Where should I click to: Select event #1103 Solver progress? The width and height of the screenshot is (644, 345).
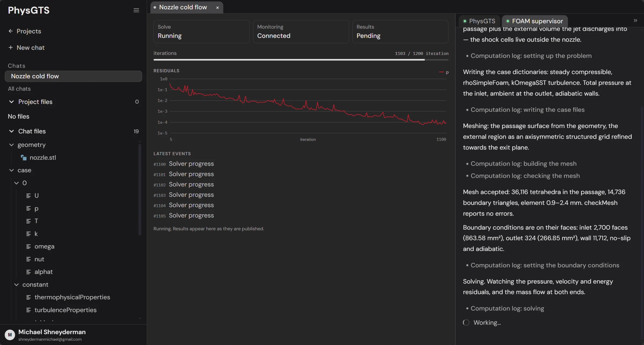[x=184, y=195]
